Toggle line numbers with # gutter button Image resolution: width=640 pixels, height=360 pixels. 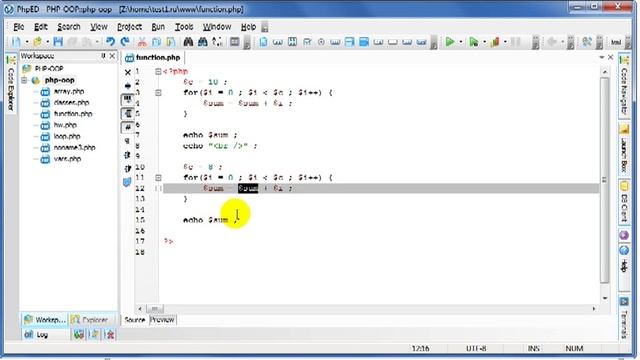[128, 127]
